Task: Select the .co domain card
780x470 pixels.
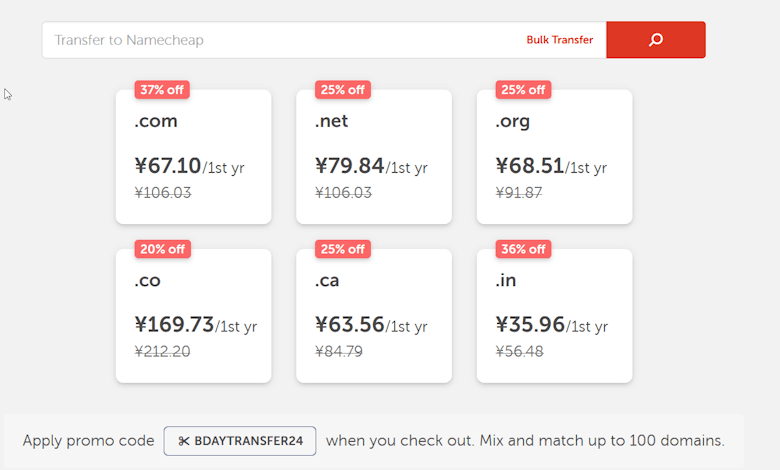Action: tap(194, 316)
